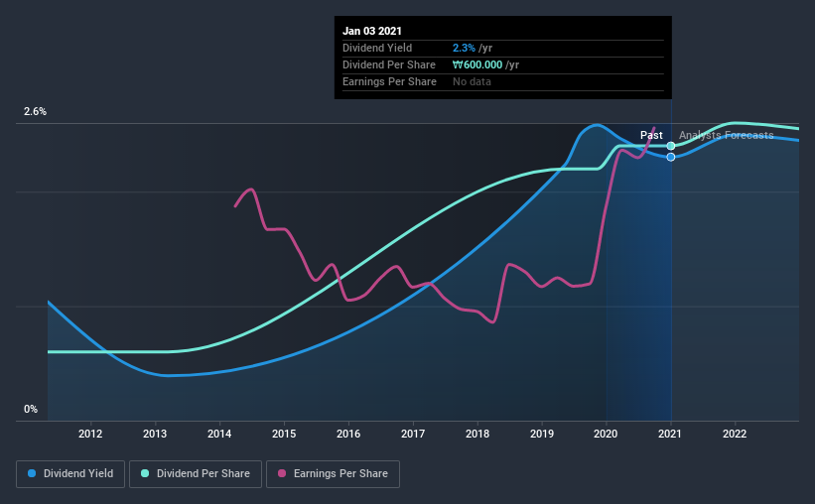Click the 2.6% y-axis label
Viewport: 815px width, 504px height.
point(35,112)
